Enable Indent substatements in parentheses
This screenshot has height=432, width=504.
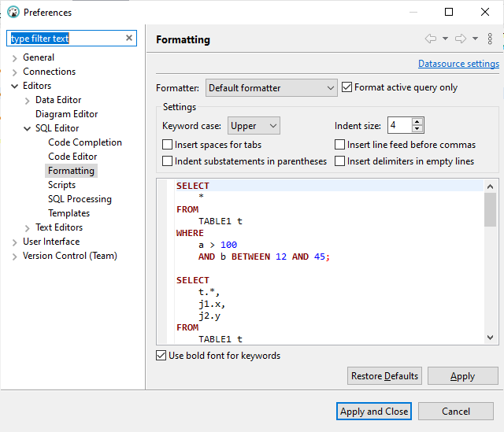coord(167,161)
